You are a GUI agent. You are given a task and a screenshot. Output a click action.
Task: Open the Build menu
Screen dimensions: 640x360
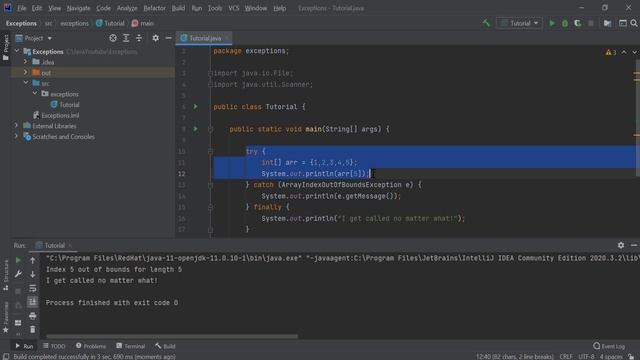(x=178, y=8)
